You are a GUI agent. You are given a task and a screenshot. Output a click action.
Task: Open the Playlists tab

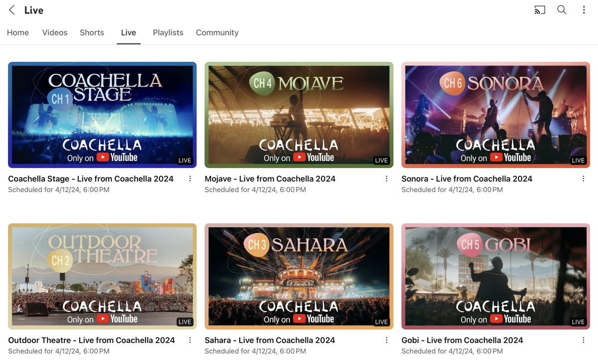[167, 32]
